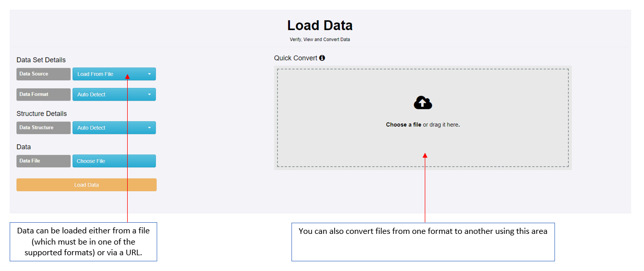This screenshot has width=644, height=271.
Task: Click the cloud upload icon
Action: click(x=423, y=103)
